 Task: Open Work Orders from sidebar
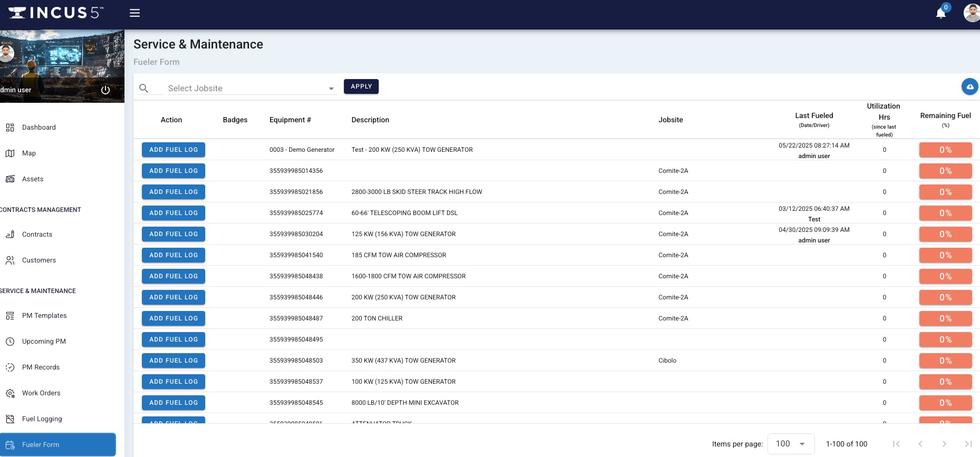[x=41, y=393]
